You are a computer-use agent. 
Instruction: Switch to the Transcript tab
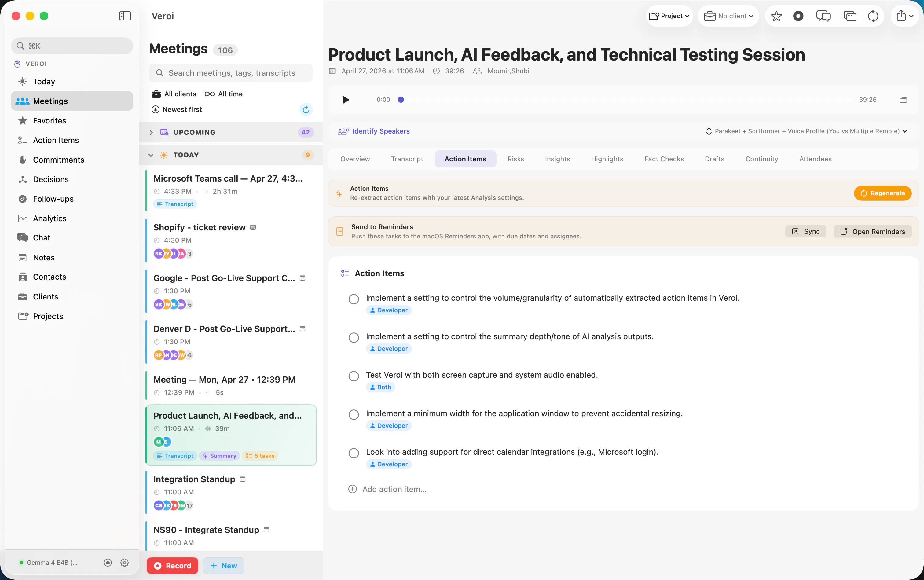[x=407, y=159]
